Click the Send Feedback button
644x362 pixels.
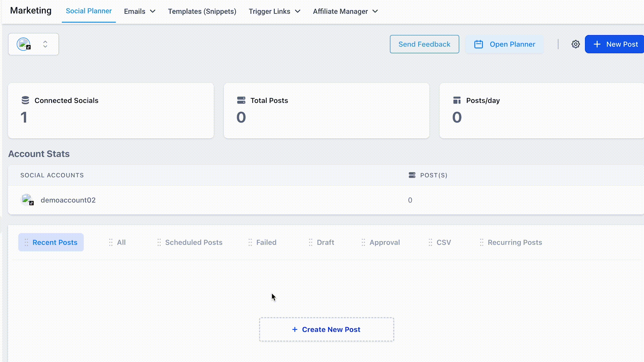point(424,44)
